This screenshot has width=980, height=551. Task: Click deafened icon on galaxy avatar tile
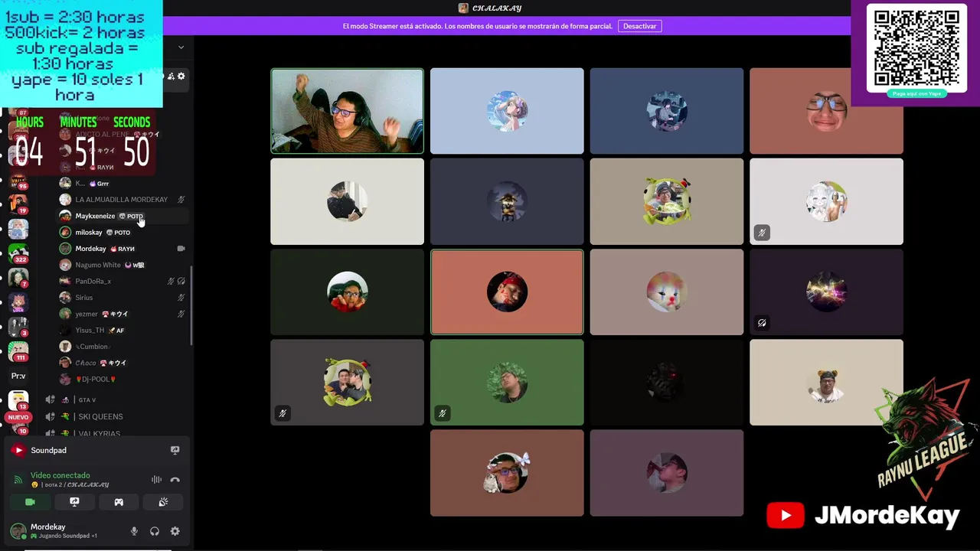(762, 323)
